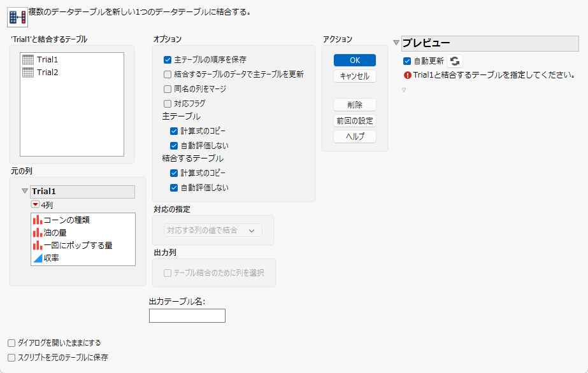The height and width of the screenshot is (373, 588).
Task: Click the refresh preview icon
Action: tap(455, 61)
